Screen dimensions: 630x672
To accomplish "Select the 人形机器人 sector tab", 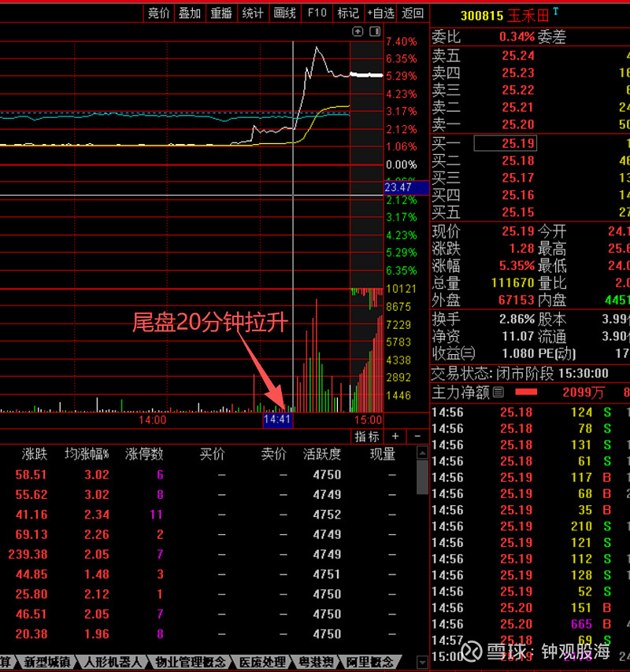I will coord(113,662).
